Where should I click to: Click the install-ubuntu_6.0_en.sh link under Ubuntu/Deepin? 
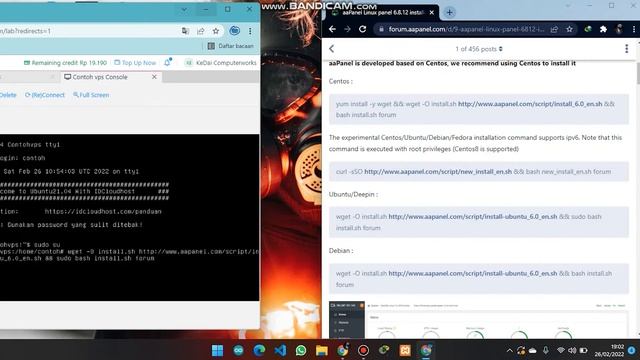coord(473,217)
